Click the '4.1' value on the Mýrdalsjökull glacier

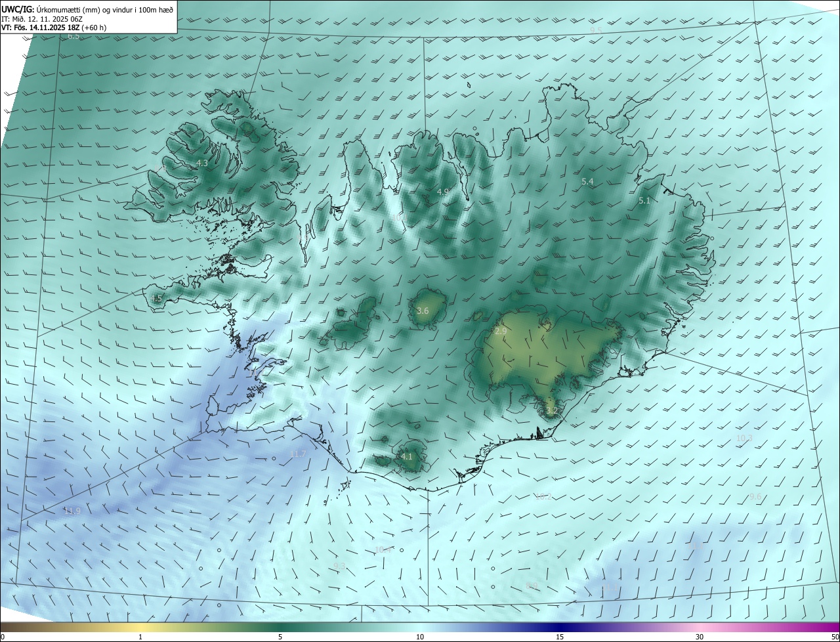coord(406,456)
